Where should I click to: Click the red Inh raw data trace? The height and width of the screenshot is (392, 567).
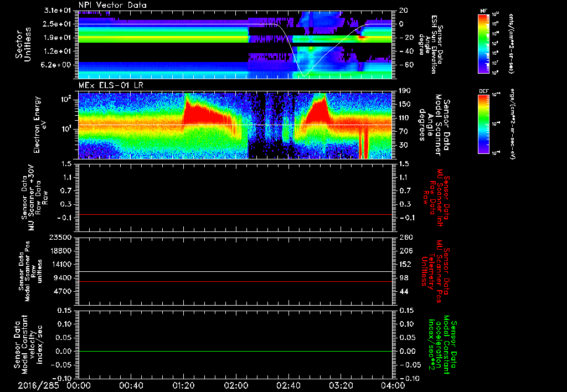click(x=235, y=214)
